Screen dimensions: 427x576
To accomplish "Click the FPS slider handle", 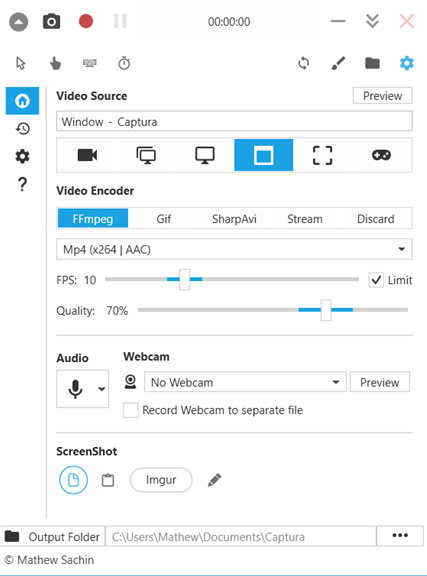I will 184,280.
